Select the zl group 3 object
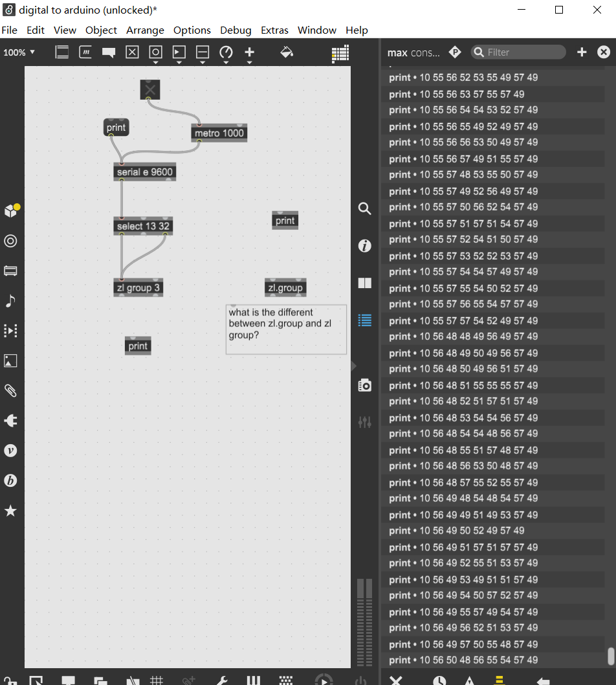 [138, 288]
